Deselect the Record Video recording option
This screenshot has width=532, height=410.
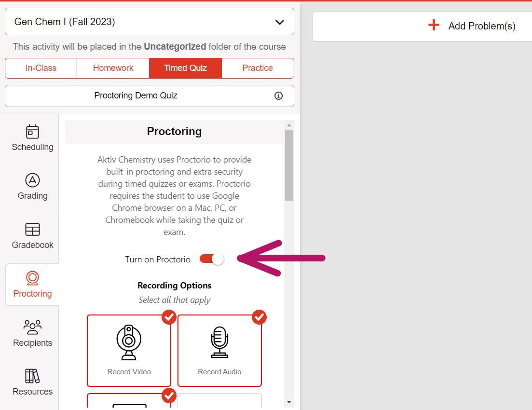click(129, 350)
